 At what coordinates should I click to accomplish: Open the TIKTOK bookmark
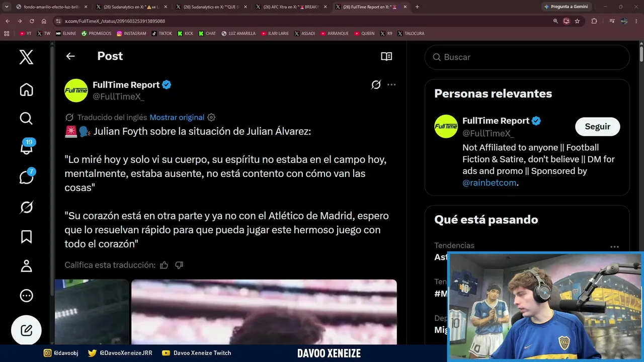pyautogui.click(x=162, y=34)
